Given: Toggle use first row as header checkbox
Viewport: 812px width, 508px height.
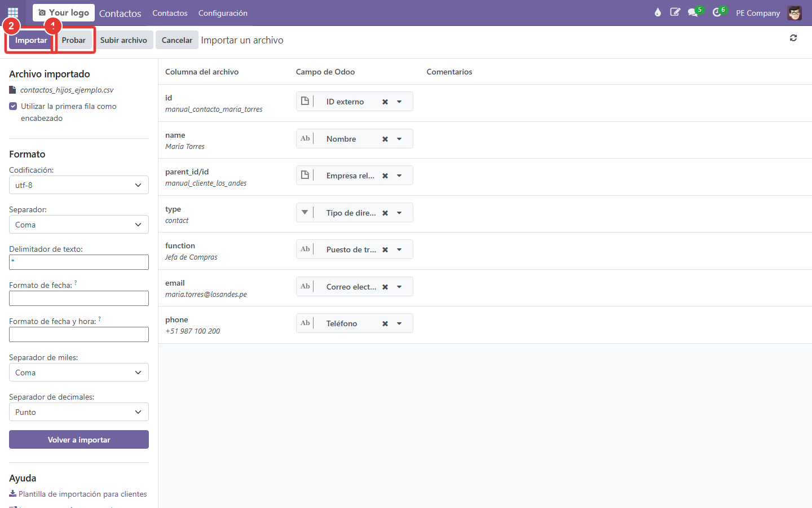Looking at the screenshot, I should 13,106.
